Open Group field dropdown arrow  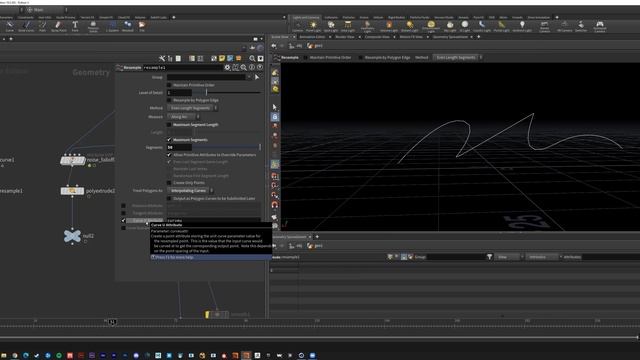point(249,77)
